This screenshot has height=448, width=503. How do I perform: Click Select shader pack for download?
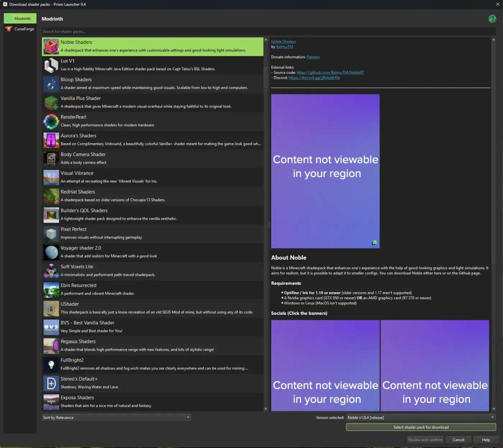[x=420, y=427]
